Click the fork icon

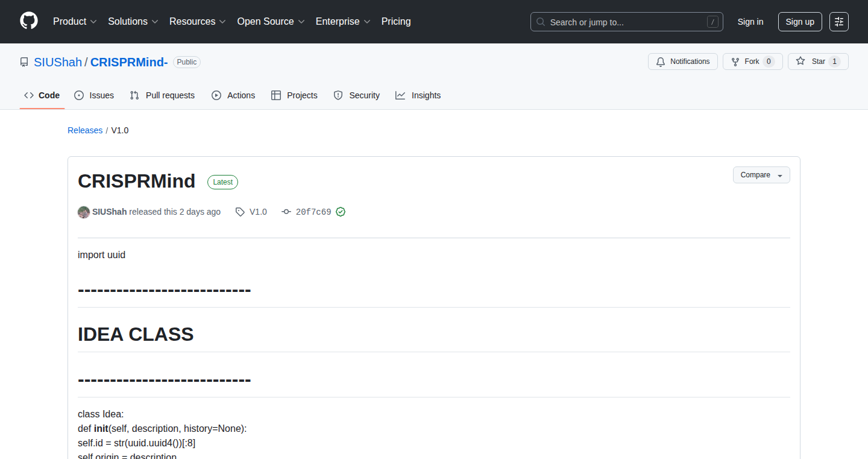[735, 62]
